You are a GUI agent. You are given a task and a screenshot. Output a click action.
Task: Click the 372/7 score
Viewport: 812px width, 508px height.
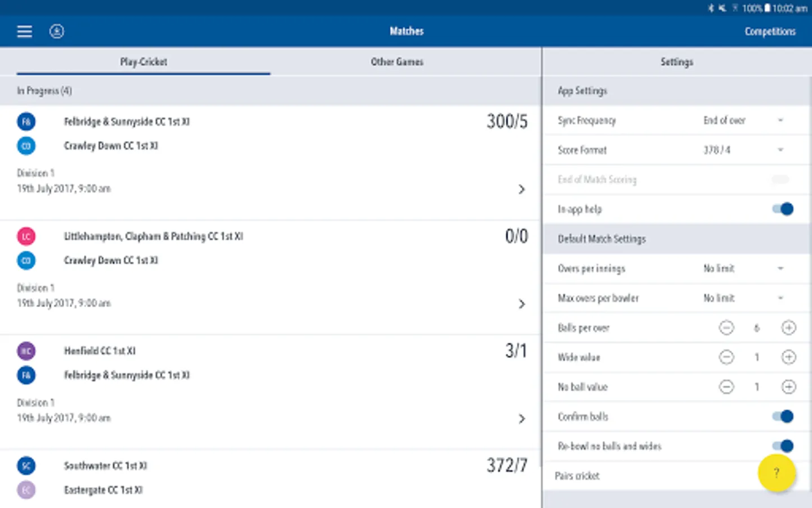507,465
